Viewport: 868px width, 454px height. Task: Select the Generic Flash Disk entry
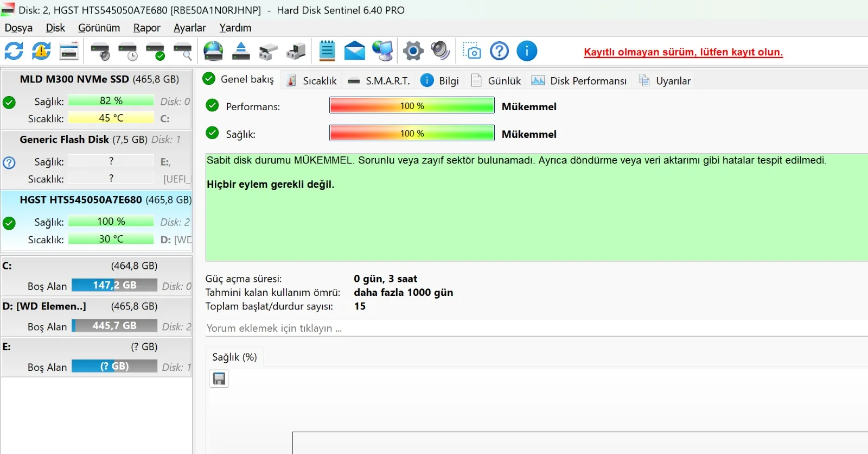pos(97,160)
